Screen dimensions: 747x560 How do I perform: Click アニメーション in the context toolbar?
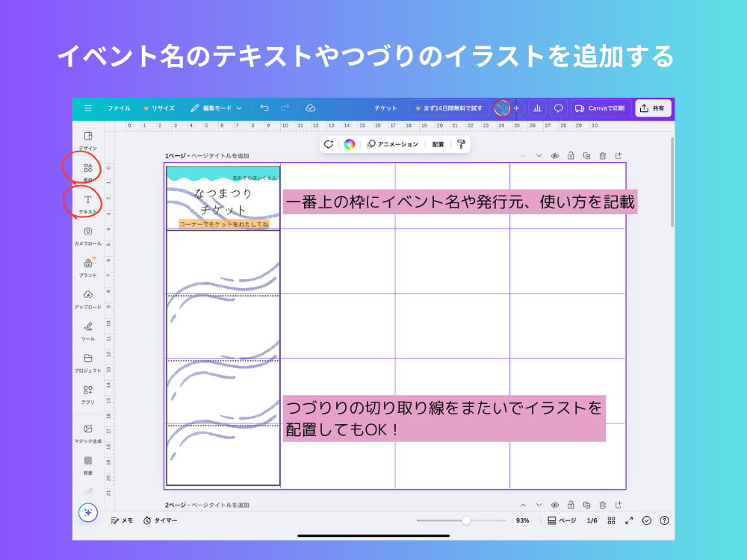click(x=394, y=144)
